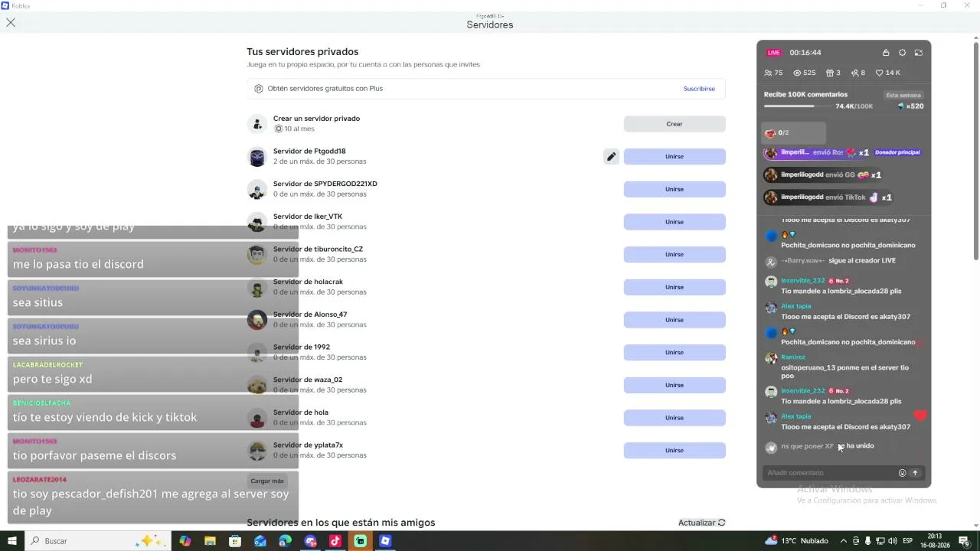Open TikTok app from the taskbar
The image size is (980, 551).
click(335, 541)
